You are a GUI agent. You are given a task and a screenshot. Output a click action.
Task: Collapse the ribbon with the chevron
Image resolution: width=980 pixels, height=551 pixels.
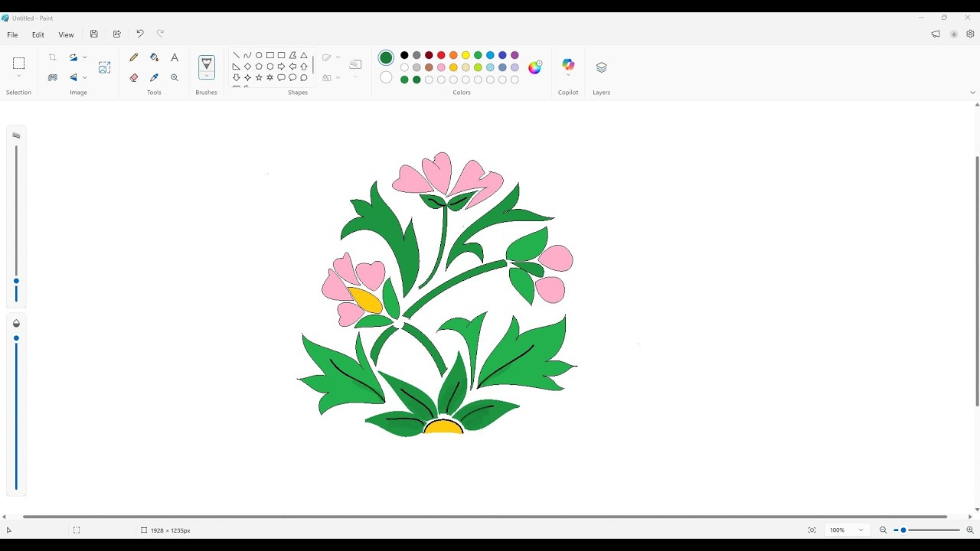tap(972, 93)
